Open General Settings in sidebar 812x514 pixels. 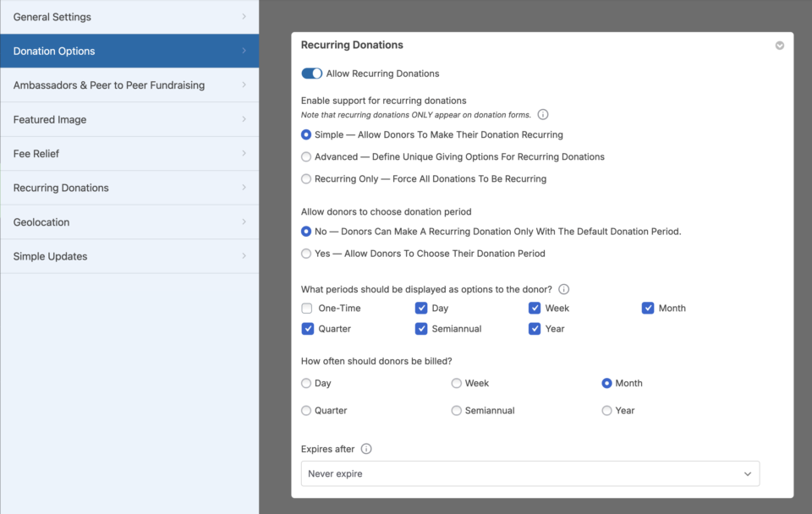click(129, 17)
